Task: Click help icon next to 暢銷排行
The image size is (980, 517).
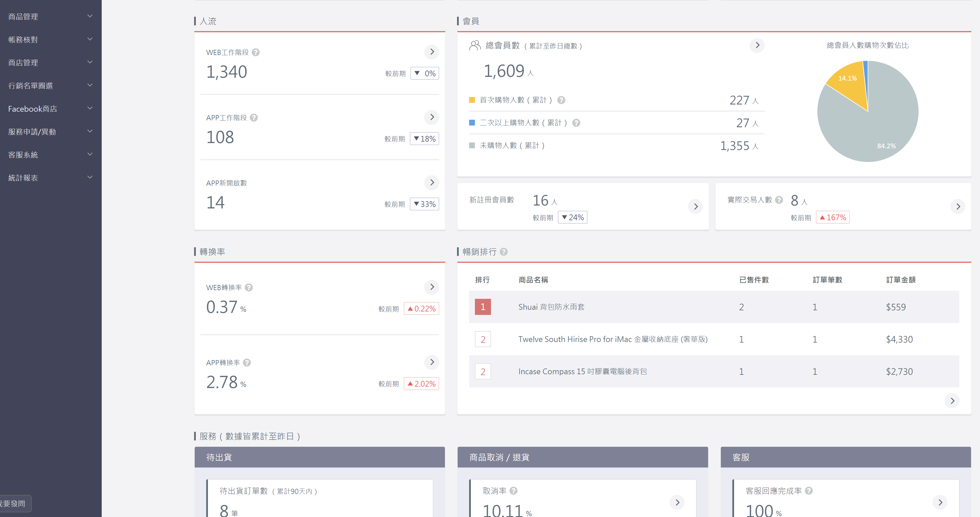Action: (503, 252)
